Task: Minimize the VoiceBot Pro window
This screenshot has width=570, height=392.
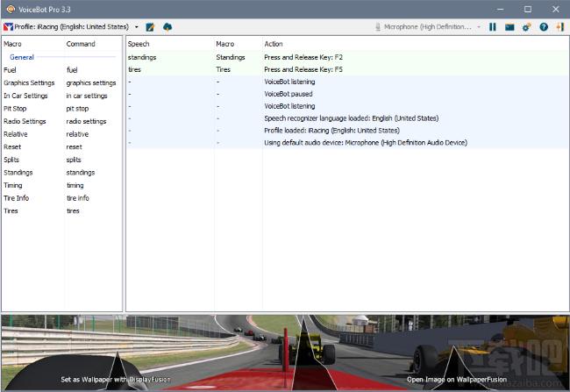Action: pyautogui.click(x=501, y=9)
